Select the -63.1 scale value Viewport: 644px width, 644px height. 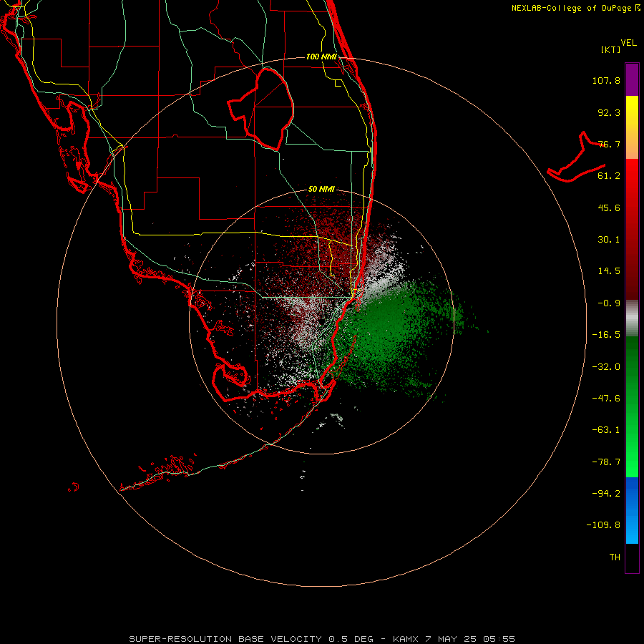[x=606, y=430]
